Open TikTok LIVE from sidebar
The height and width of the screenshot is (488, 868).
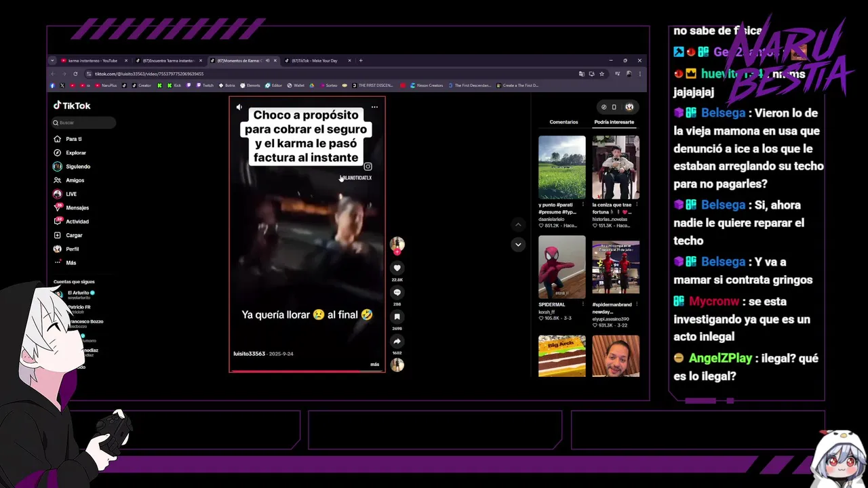pos(65,194)
